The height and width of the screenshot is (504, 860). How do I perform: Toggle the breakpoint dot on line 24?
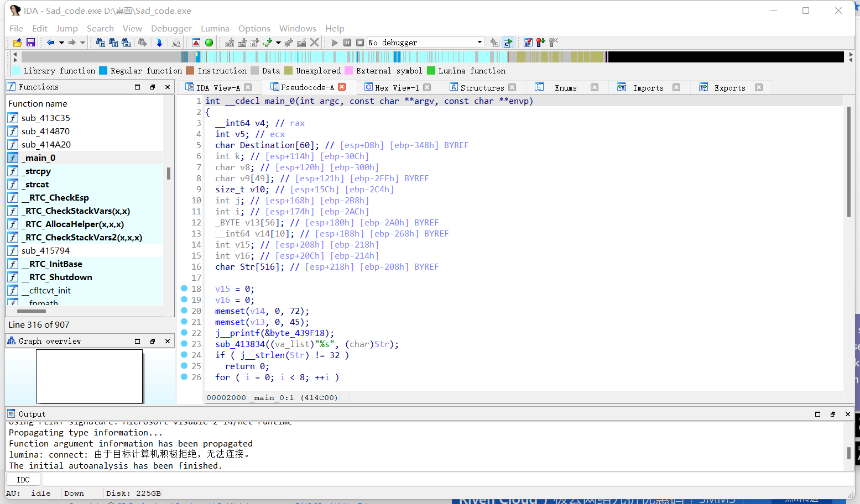184,355
